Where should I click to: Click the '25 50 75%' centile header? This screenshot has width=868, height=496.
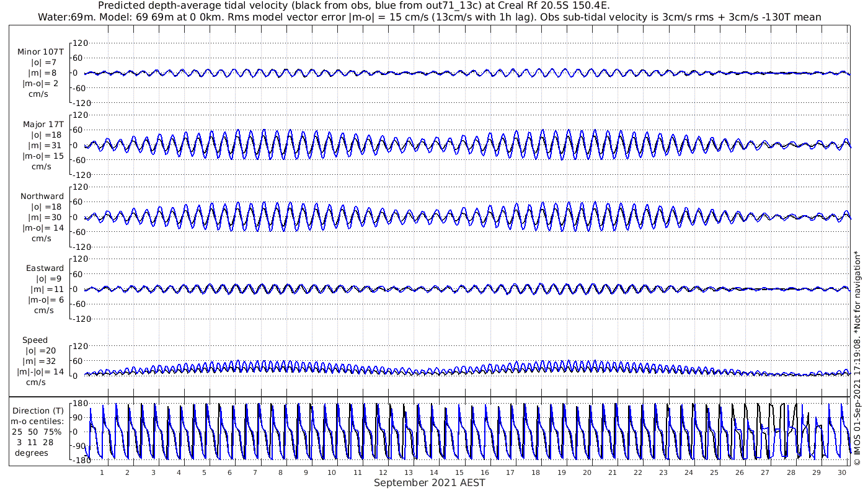[38, 432]
